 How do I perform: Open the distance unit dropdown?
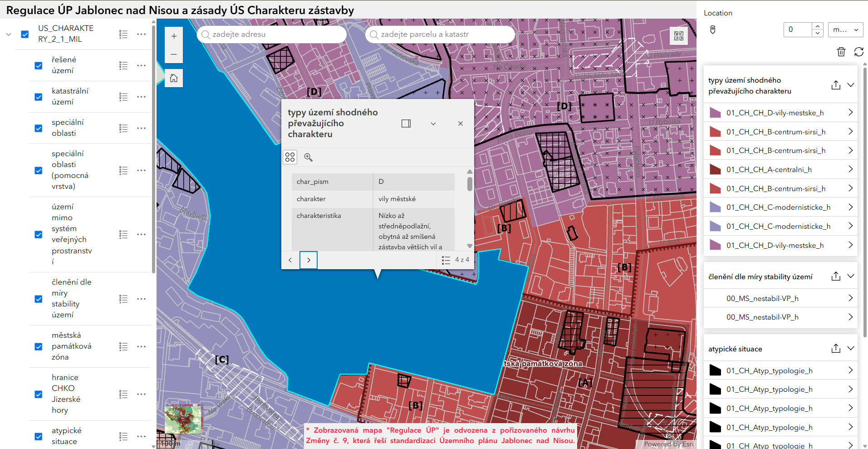click(x=845, y=30)
